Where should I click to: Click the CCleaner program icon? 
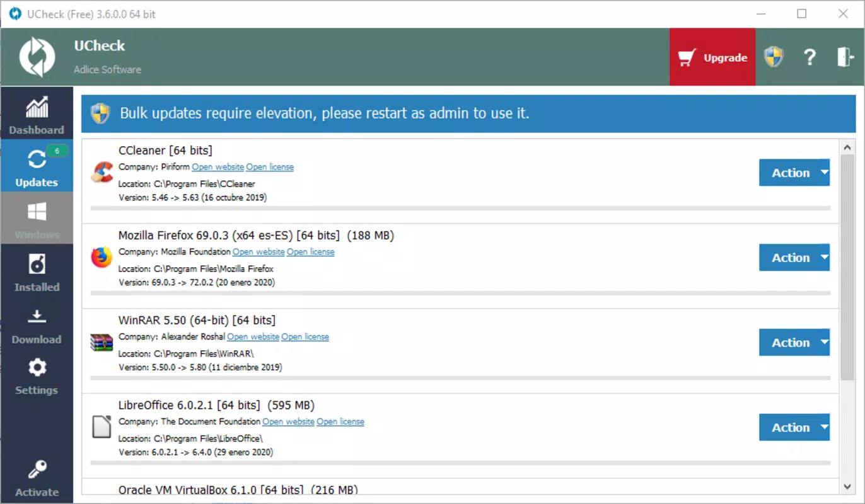pos(102,173)
